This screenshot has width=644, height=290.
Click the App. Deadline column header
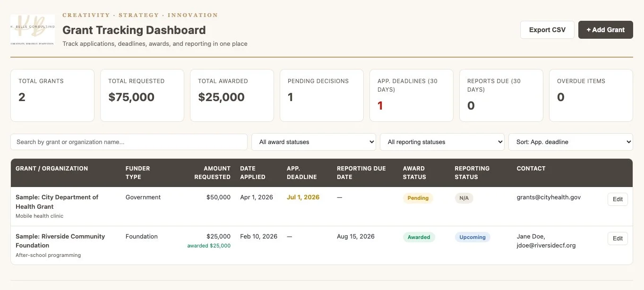tap(301, 172)
